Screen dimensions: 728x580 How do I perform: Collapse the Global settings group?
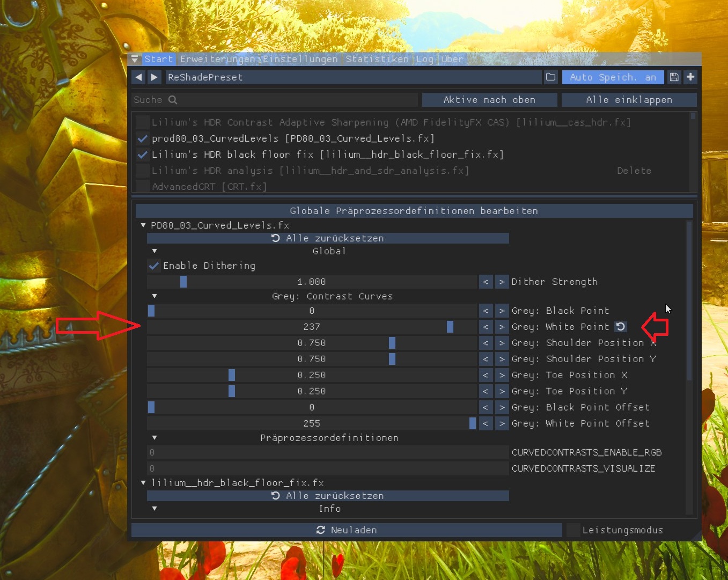(155, 251)
